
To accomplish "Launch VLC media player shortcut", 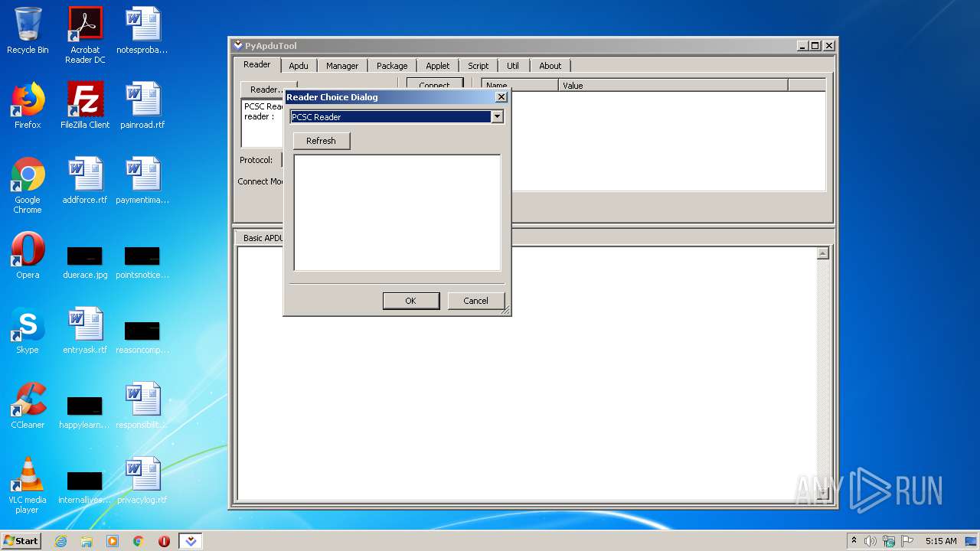I will [x=28, y=485].
